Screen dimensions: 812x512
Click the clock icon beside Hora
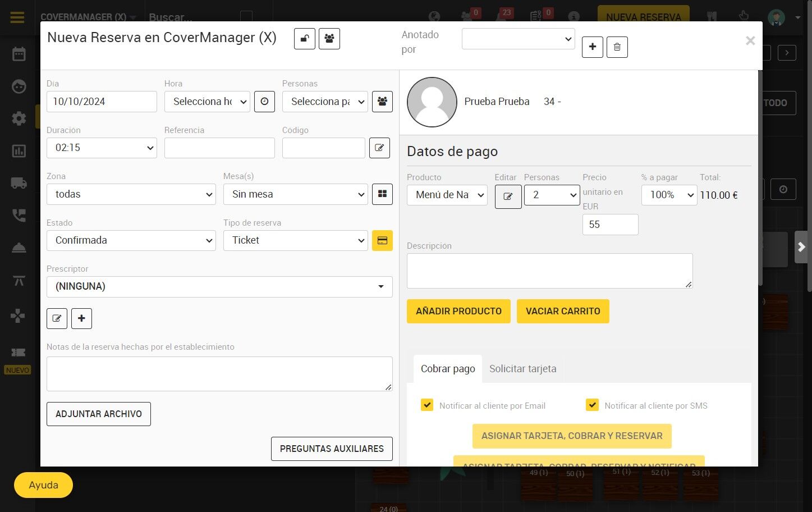(x=264, y=102)
